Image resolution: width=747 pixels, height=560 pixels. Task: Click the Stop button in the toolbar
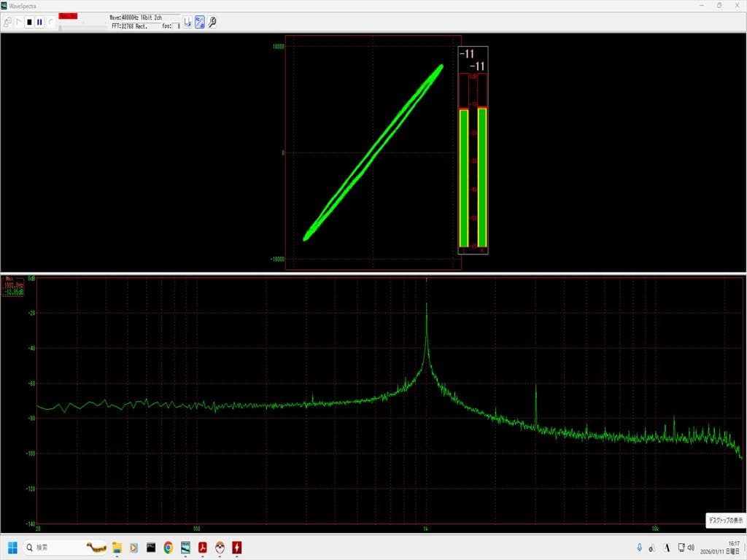click(x=29, y=22)
